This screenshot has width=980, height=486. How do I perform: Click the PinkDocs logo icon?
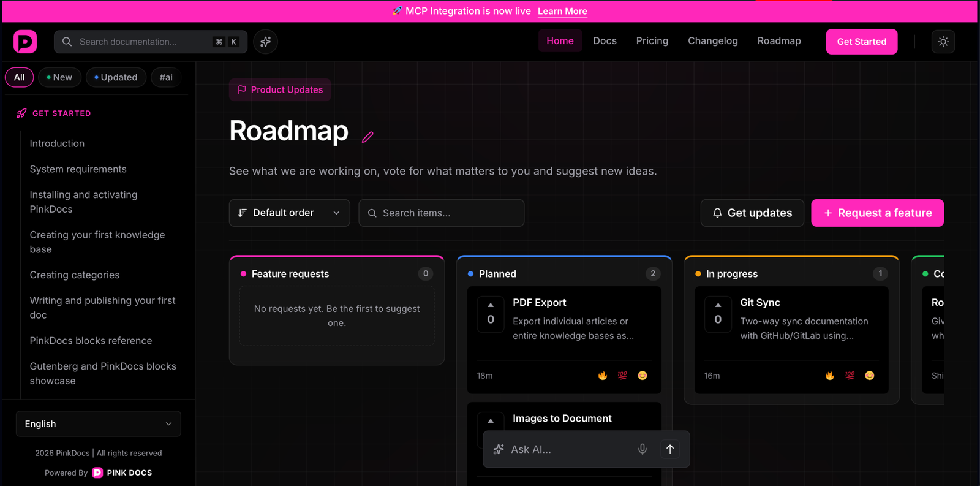[x=25, y=42]
